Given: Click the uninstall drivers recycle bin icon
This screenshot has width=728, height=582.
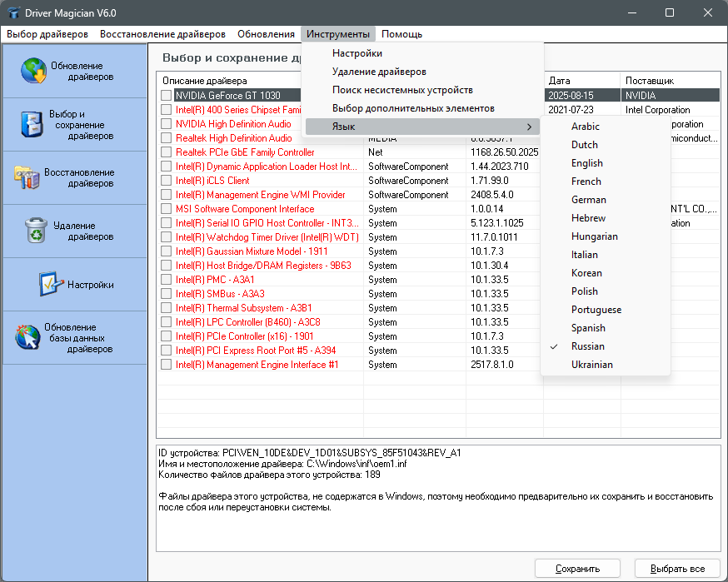Looking at the screenshot, I should (36, 231).
